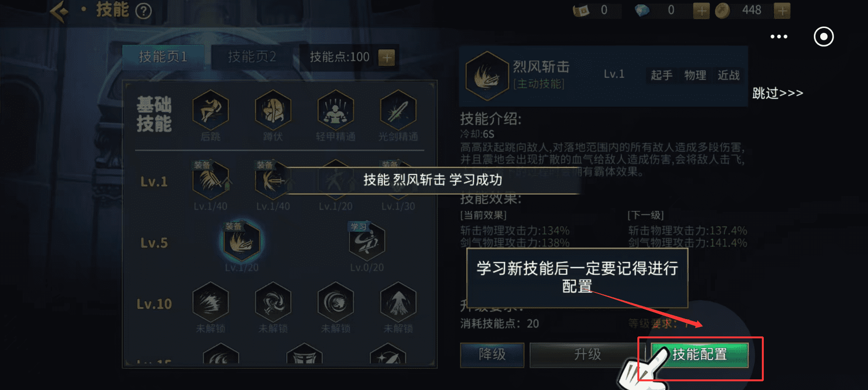Select the Lv.5 skill marked 学习
The width and height of the screenshot is (868, 390).
(367, 241)
